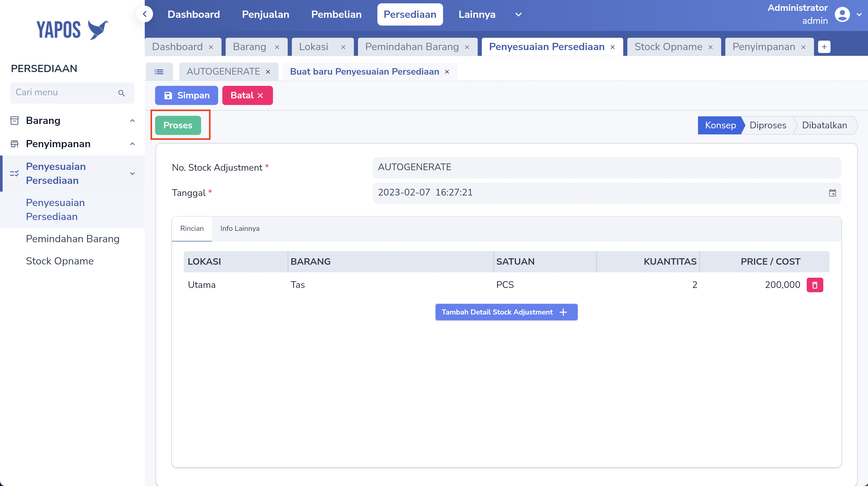Viewport: 868px width, 486px height.
Task: Click the Penyesuaian Persediaan checklist icon
Action: (14, 173)
